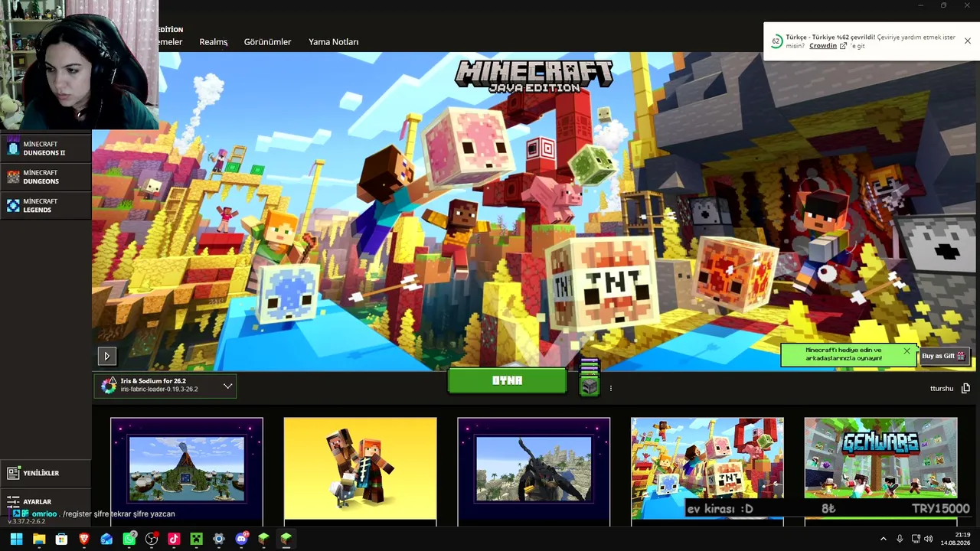
Task: Open the Realms tab
Action: pyautogui.click(x=214, y=42)
